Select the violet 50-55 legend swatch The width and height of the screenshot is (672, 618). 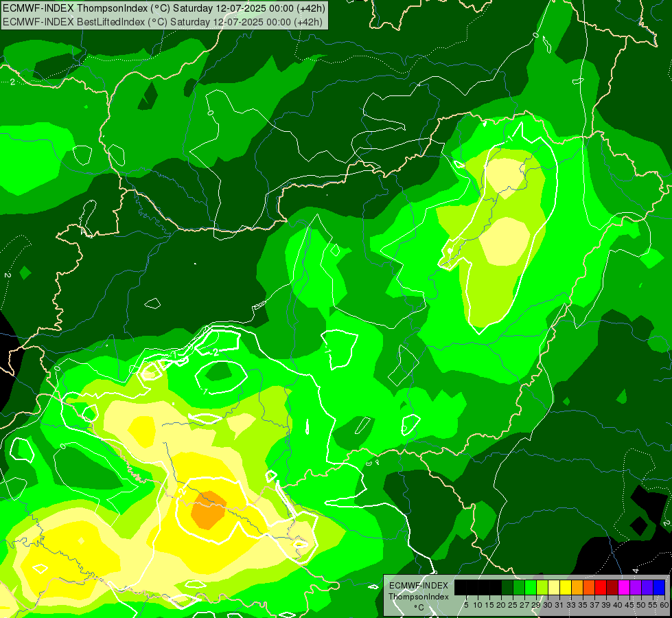click(x=647, y=587)
